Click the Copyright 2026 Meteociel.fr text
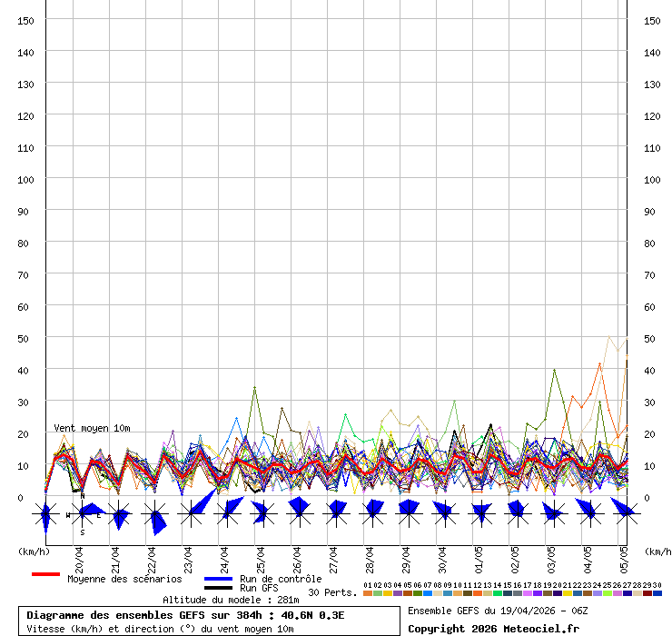672x636 pixels. pos(493,628)
